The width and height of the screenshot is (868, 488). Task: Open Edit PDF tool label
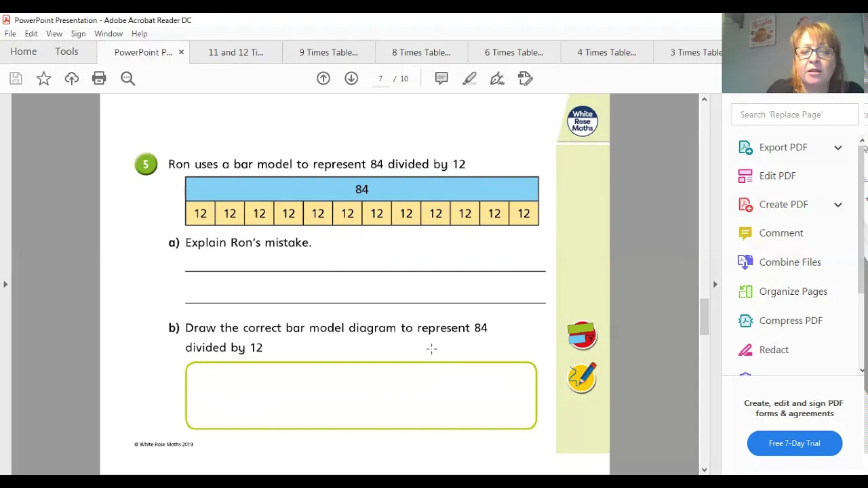pyautogui.click(x=778, y=176)
